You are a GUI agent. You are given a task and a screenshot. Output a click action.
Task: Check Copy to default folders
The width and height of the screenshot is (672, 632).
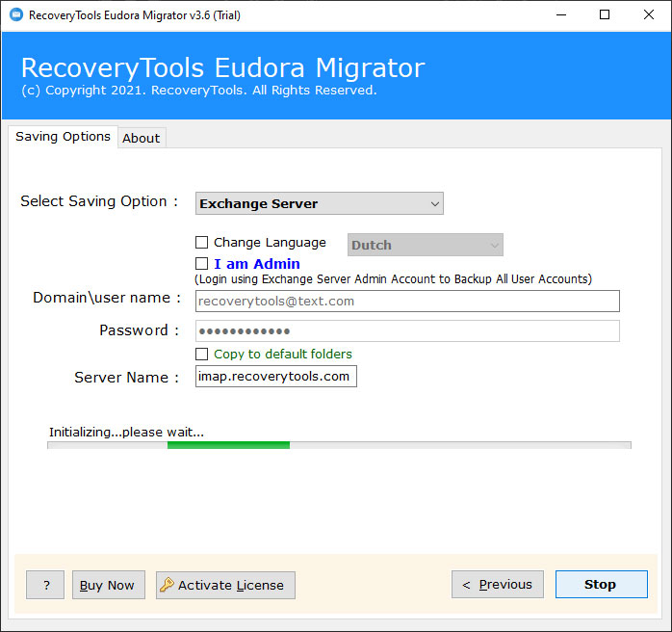[x=201, y=354]
